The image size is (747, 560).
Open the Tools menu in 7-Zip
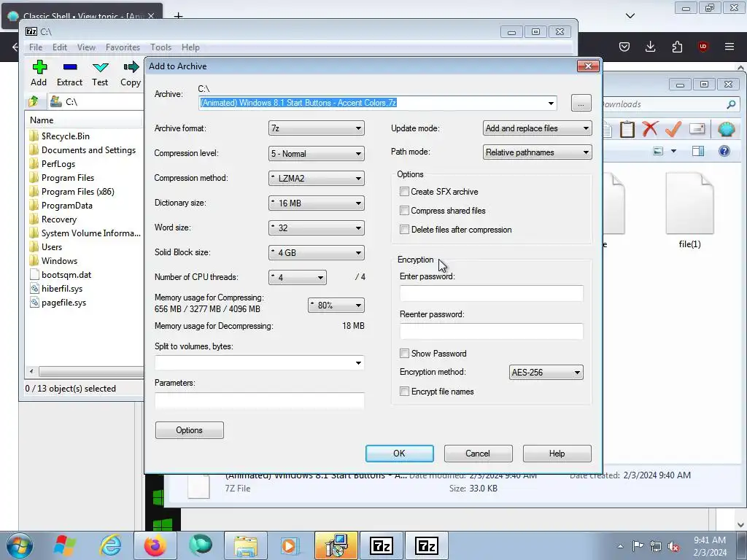click(160, 47)
